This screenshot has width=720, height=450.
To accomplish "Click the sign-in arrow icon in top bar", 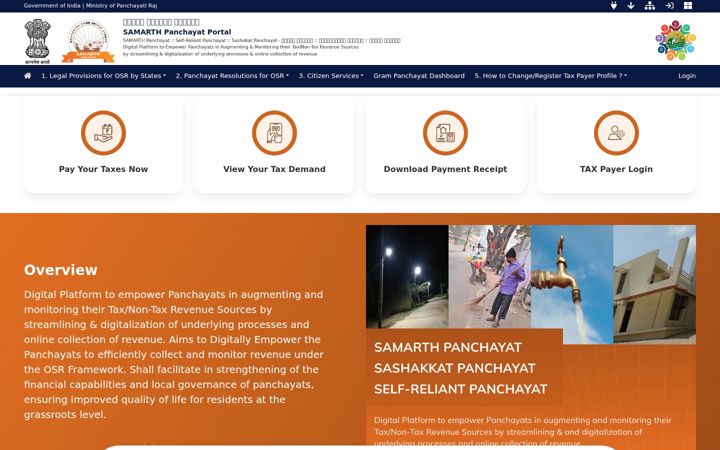I will coord(669,6).
